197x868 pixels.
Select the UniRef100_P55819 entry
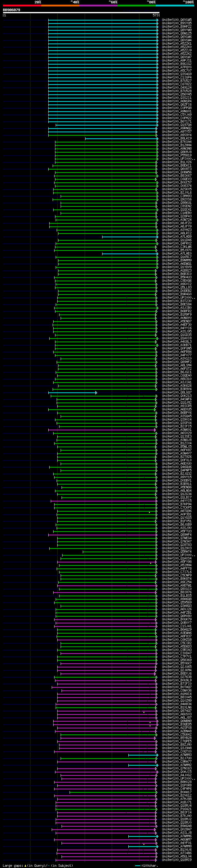pyautogui.click(x=177, y=155)
